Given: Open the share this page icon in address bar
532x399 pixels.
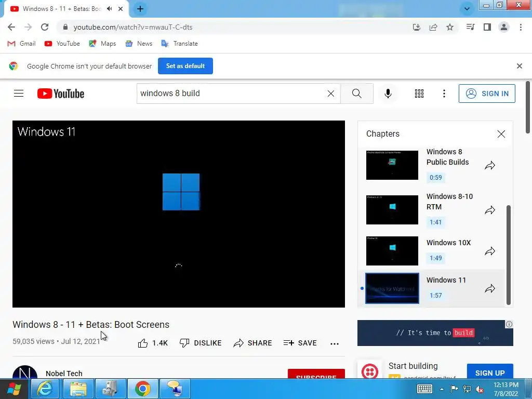Looking at the screenshot, I should (x=433, y=27).
